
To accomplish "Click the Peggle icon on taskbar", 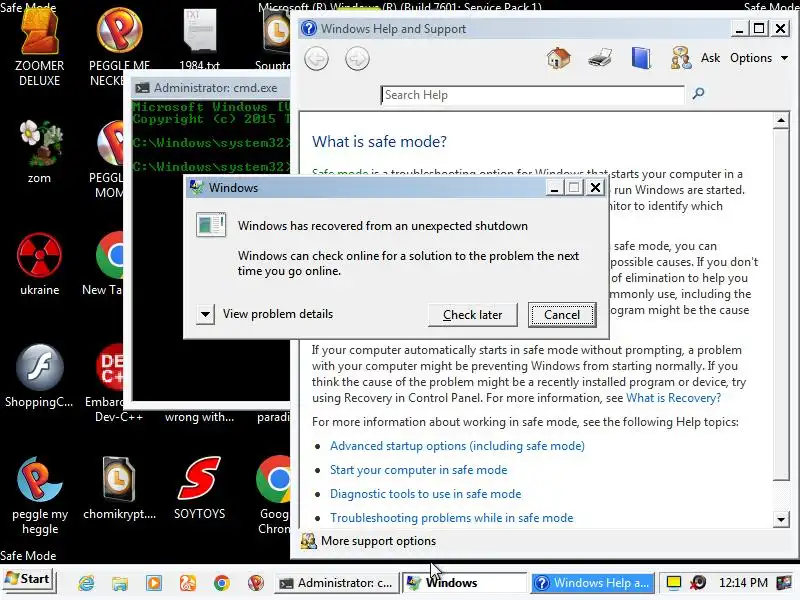I will tap(256, 583).
